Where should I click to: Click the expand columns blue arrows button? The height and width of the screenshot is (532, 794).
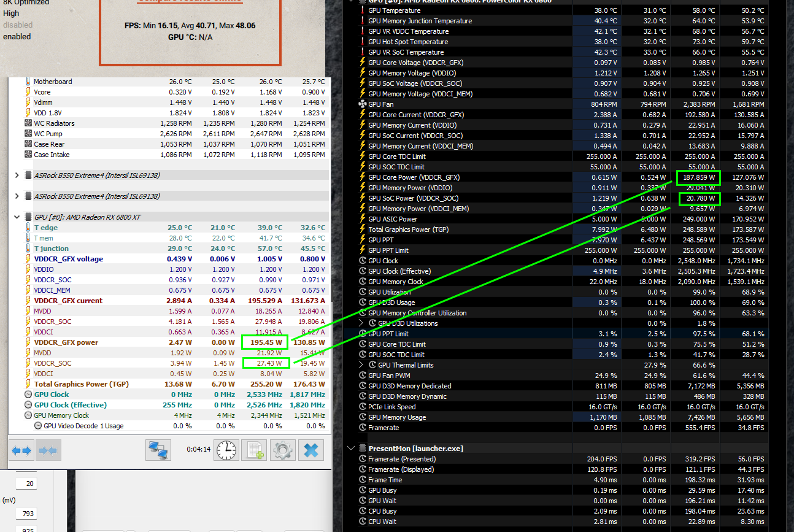[x=21, y=450]
